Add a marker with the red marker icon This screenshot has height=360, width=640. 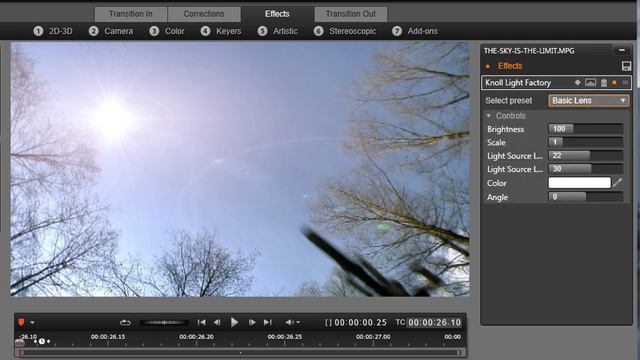point(21,322)
